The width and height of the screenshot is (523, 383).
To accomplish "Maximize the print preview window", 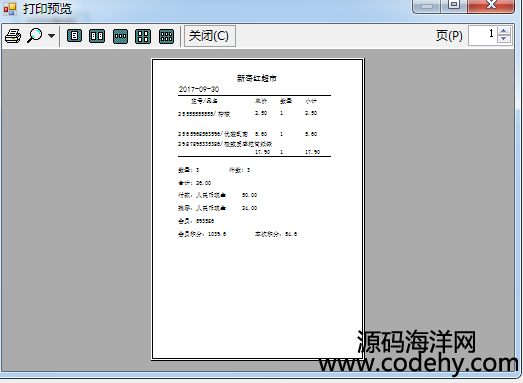I will 454,6.
